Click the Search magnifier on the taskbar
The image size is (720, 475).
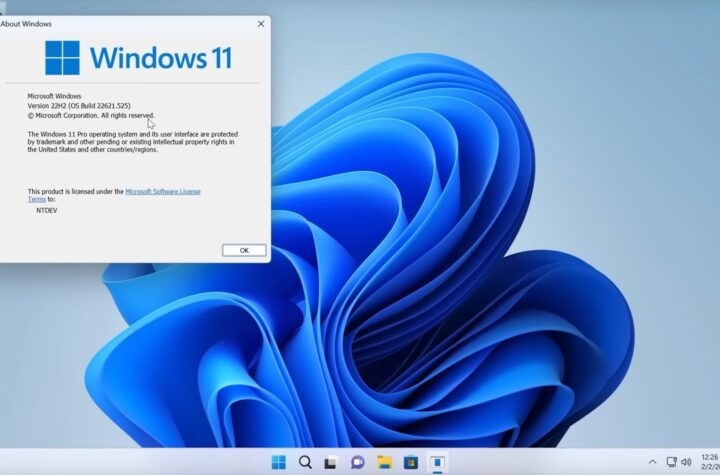pos(305,462)
